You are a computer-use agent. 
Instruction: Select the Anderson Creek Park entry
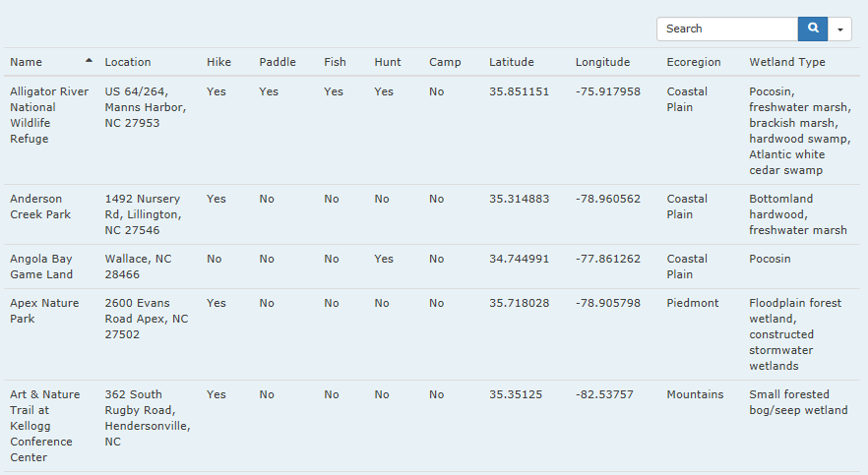pyautogui.click(x=432, y=214)
